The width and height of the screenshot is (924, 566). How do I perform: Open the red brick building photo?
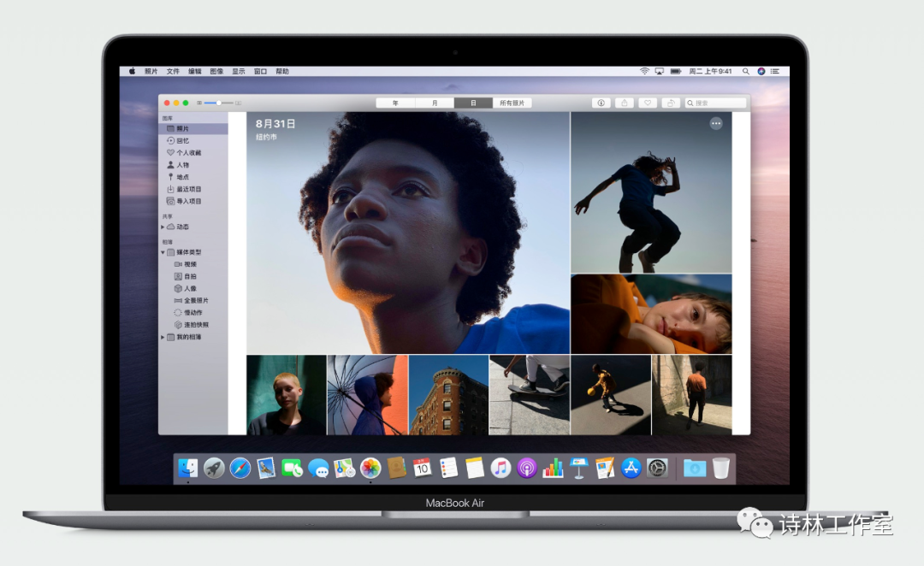(x=448, y=395)
